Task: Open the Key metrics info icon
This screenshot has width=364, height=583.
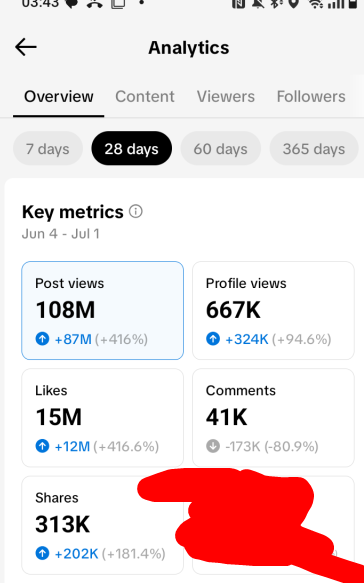Action: click(136, 212)
